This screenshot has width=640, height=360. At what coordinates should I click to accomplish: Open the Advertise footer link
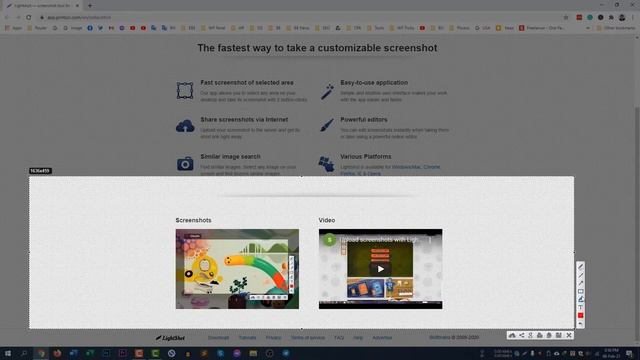(x=382, y=338)
